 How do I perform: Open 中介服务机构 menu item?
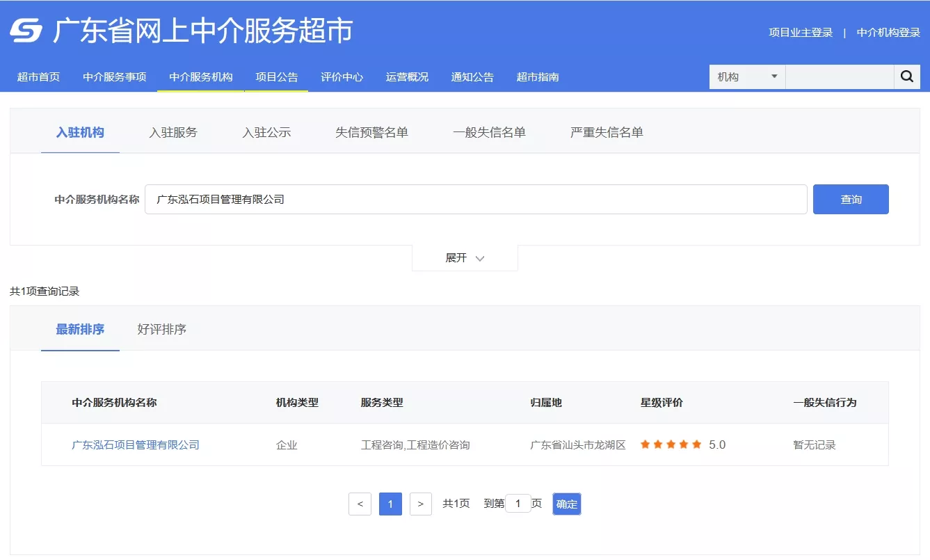click(201, 77)
